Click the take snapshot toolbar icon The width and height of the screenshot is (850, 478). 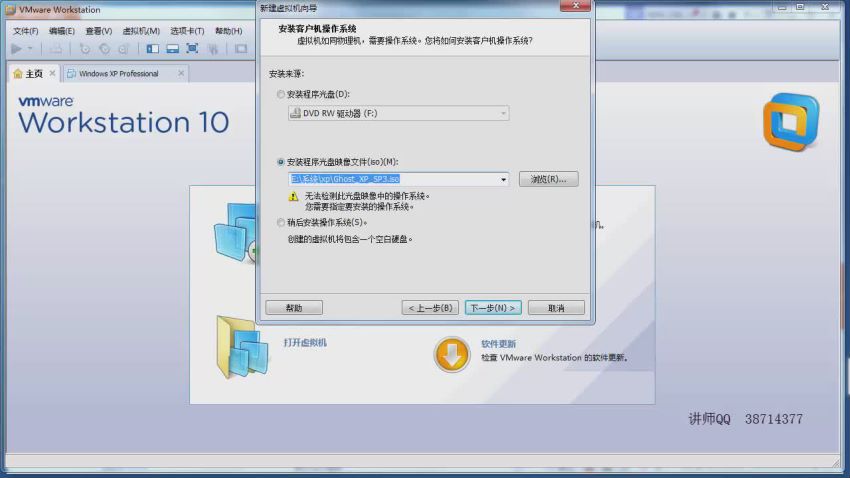pyautogui.click(x=85, y=49)
